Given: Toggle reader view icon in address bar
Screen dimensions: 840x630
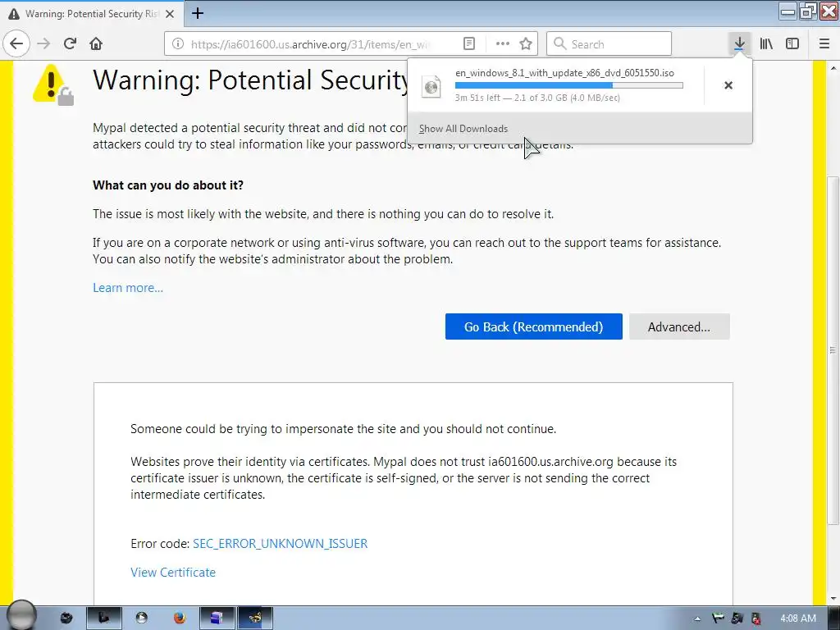Looking at the screenshot, I should [x=469, y=44].
